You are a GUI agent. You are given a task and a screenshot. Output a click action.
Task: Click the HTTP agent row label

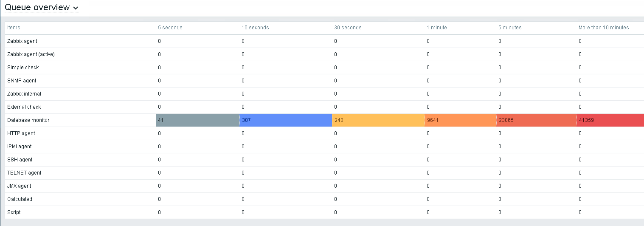click(22, 133)
